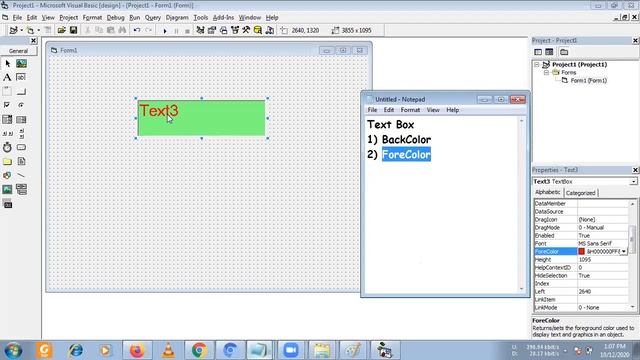Select the Shape control tool in the toolbox
This screenshot has height=360, width=640.
point(7,176)
